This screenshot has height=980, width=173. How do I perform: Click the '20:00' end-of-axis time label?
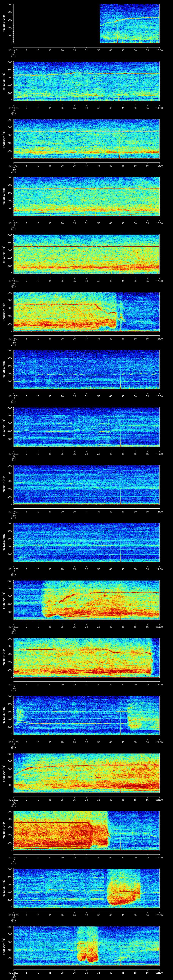160,627
